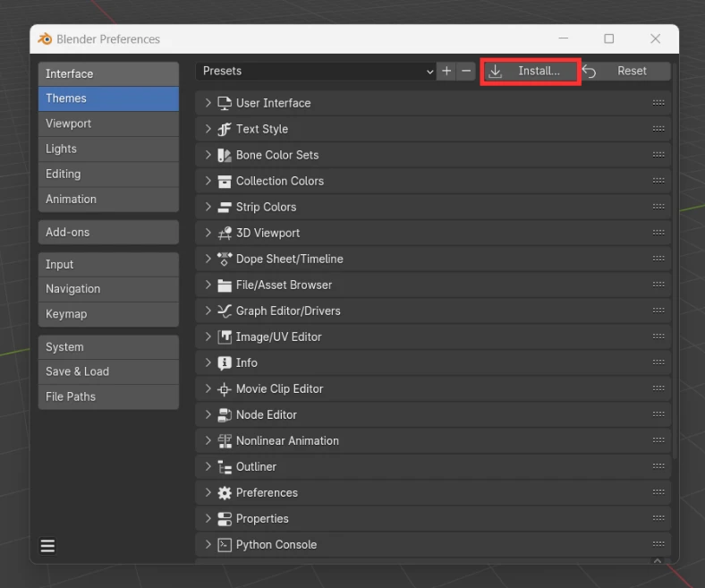This screenshot has height=588, width=705.
Task: Click the Properties editor icon
Action: (x=225, y=519)
